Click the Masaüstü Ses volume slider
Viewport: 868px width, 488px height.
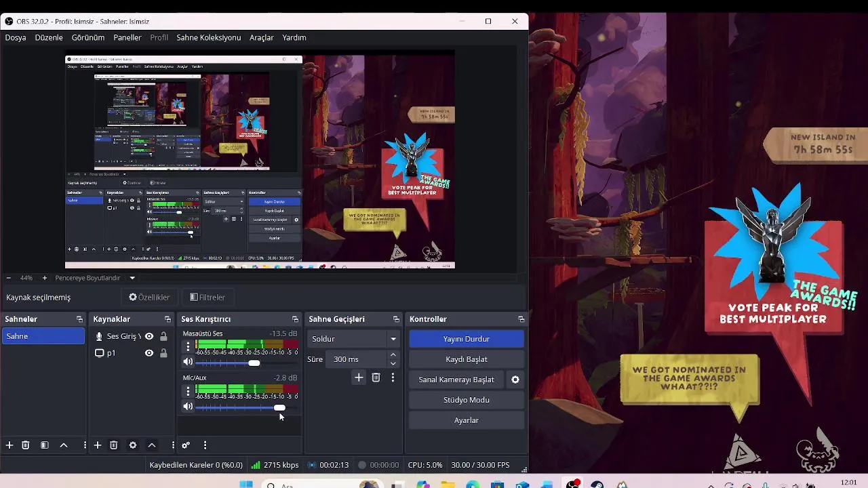click(247, 363)
